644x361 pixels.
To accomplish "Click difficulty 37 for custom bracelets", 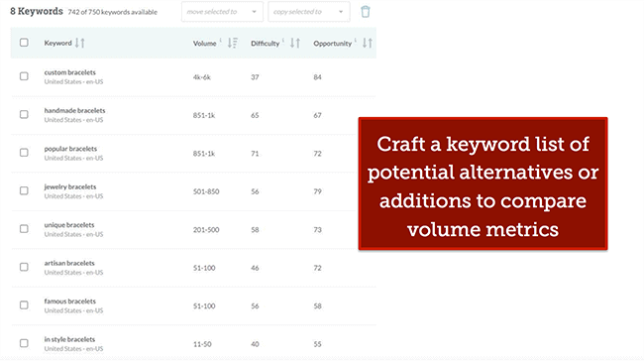I will 255,77.
